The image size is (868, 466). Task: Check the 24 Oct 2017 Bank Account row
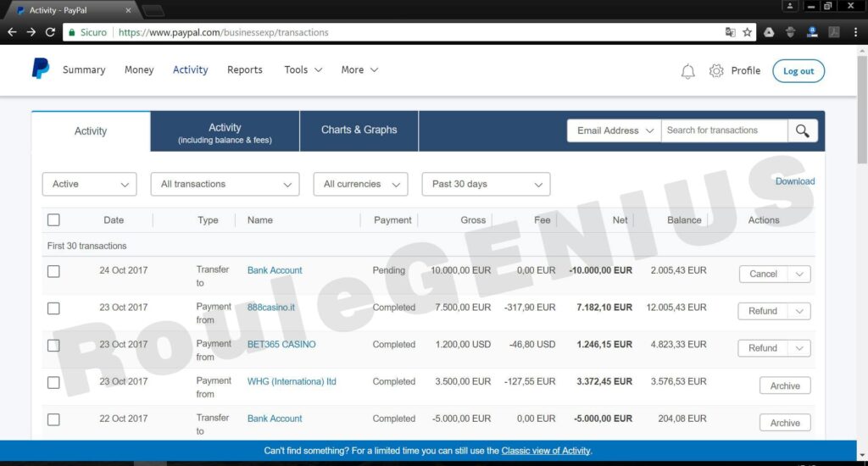pos(53,271)
